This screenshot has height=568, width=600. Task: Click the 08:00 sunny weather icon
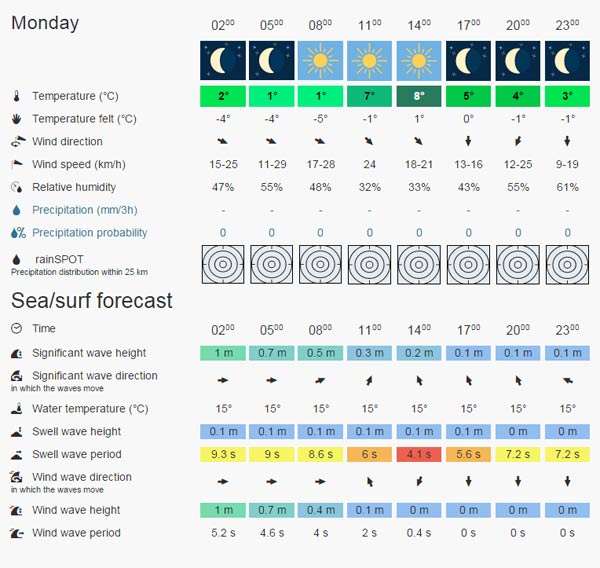point(320,60)
